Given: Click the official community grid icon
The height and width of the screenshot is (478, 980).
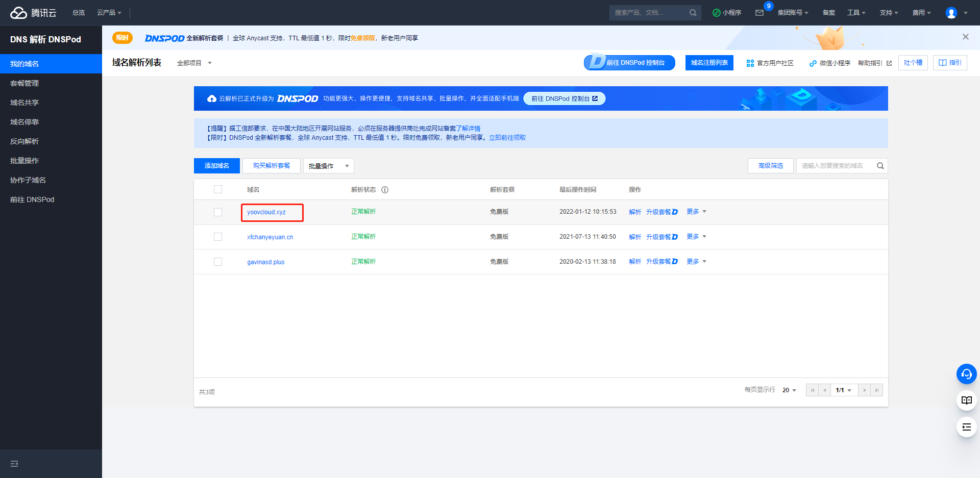Looking at the screenshot, I should 750,63.
